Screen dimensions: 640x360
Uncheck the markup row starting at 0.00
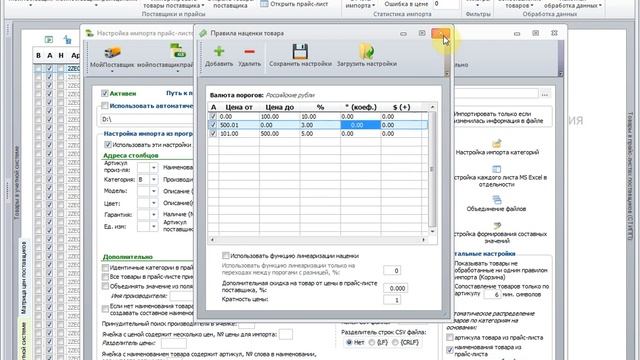coord(213,116)
